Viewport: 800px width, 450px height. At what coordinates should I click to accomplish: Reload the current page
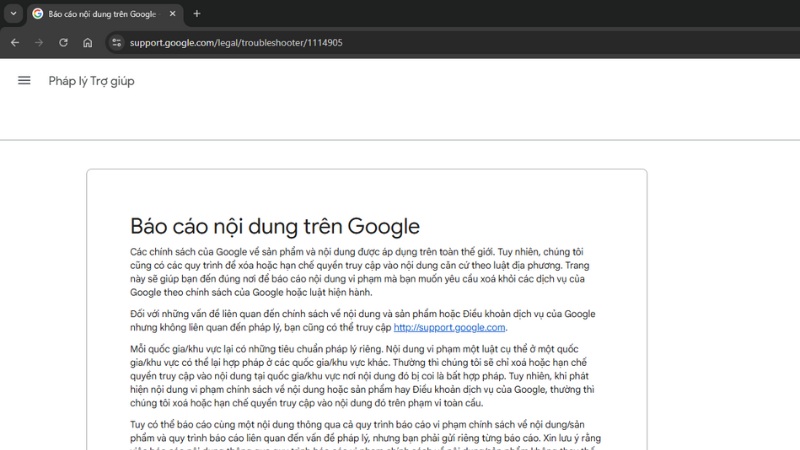pyautogui.click(x=63, y=42)
